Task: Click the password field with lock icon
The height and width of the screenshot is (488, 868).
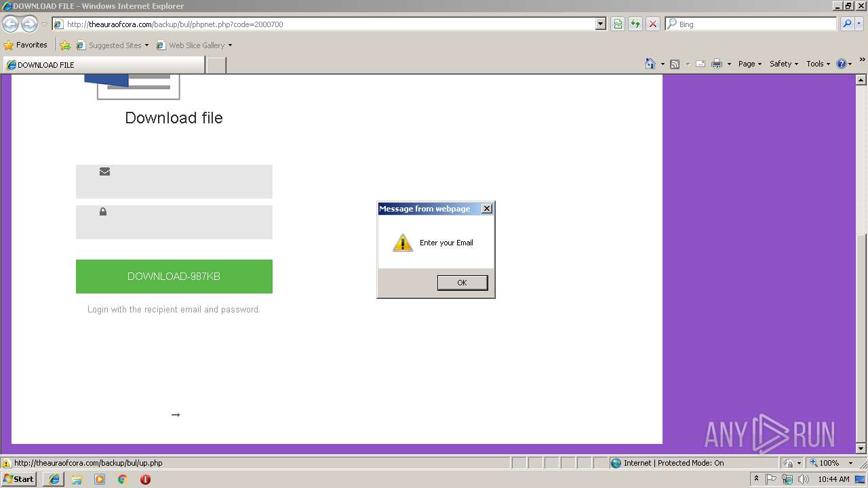Action: (174, 222)
